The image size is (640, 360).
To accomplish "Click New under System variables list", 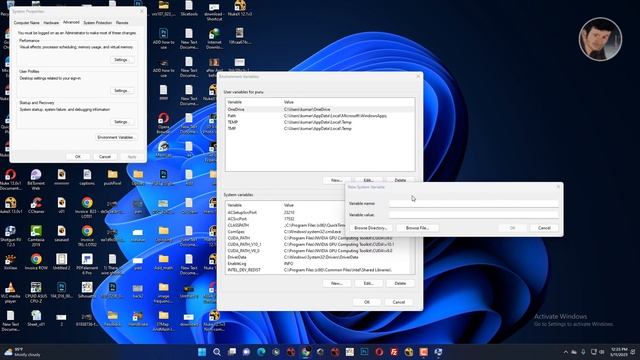I will (x=336, y=283).
